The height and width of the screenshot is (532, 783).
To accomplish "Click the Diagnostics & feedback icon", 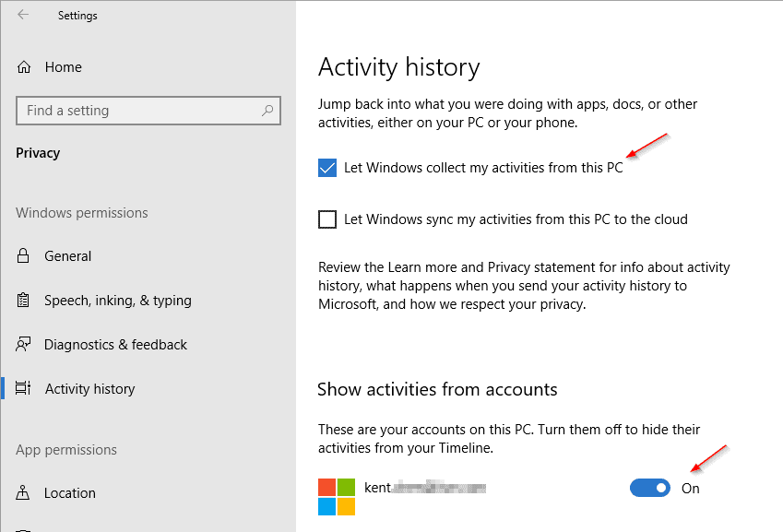I will tap(25, 345).
